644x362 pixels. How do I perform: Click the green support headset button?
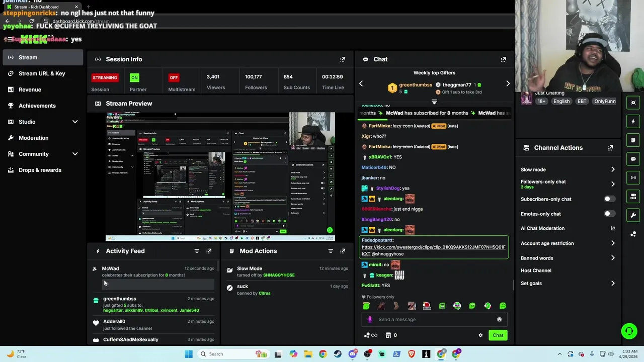(629, 331)
